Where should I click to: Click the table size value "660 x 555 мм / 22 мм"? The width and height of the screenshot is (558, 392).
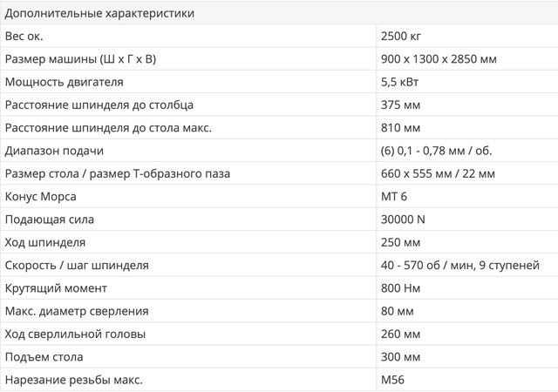[x=438, y=173]
